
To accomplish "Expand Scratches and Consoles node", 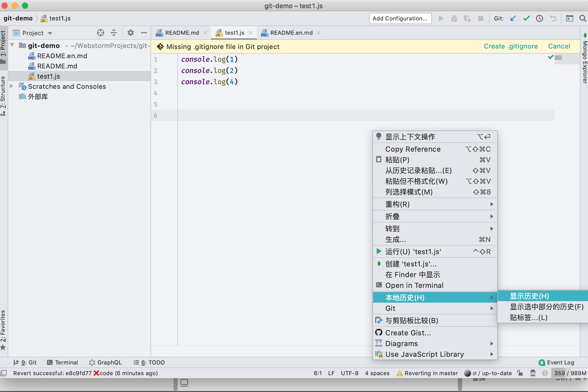I will click(11, 86).
